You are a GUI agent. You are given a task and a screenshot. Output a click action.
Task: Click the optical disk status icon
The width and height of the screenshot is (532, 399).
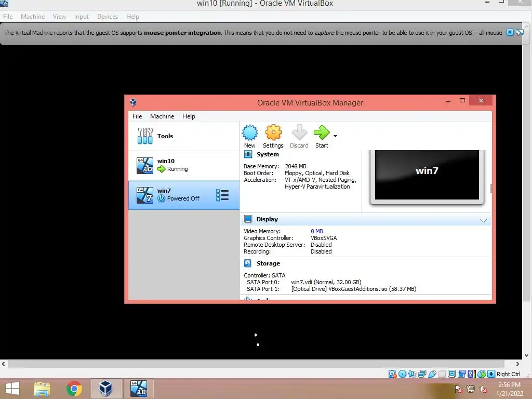(x=403, y=374)
